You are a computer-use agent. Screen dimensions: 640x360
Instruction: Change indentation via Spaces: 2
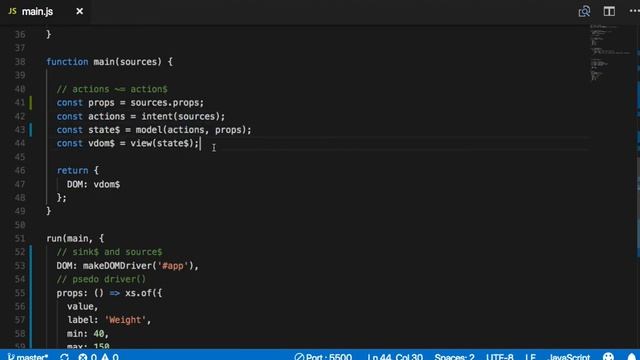[454, 356]
